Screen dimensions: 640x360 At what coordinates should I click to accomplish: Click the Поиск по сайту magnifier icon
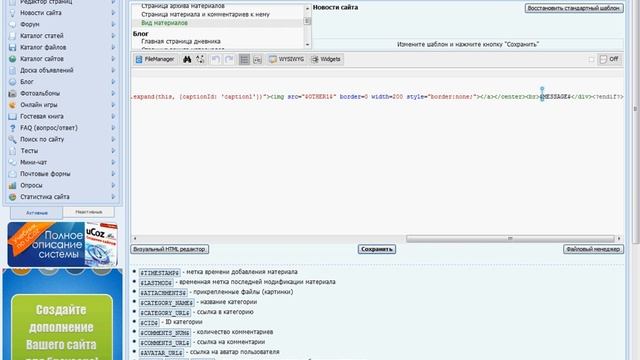pyautogui.click(x=13, y=139)
